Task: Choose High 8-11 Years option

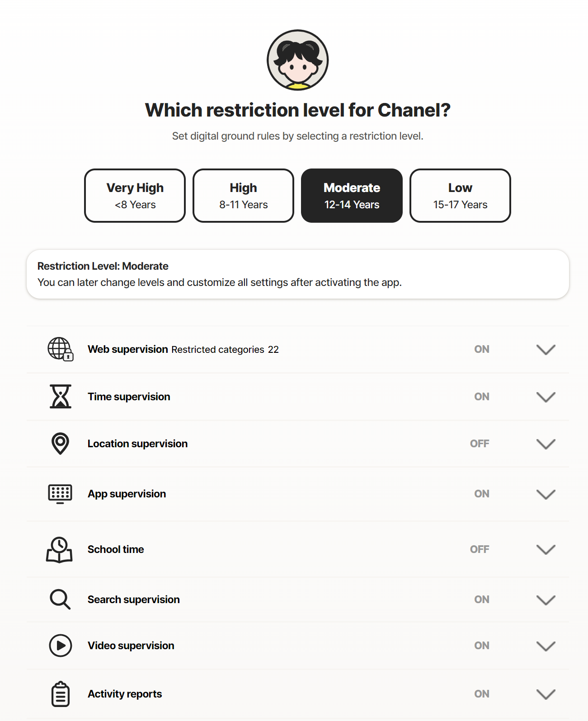Action: click(x=244, y=196)
